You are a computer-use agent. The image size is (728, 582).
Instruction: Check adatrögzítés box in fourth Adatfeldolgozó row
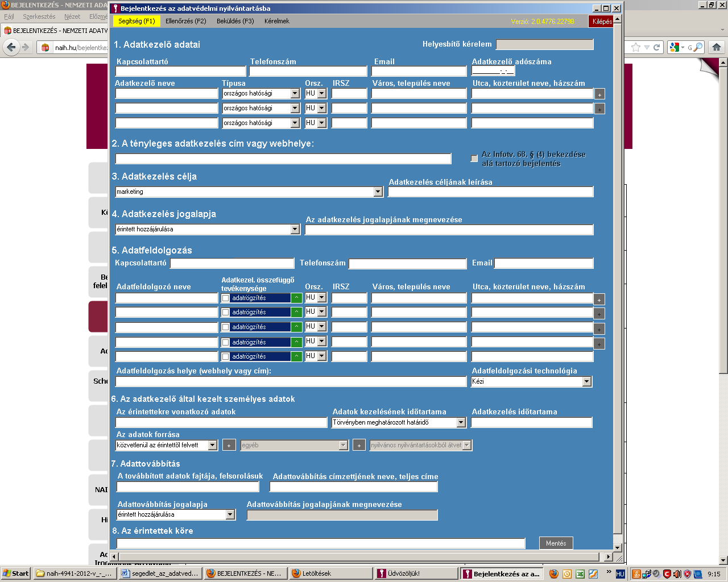(x=226, y=343)
